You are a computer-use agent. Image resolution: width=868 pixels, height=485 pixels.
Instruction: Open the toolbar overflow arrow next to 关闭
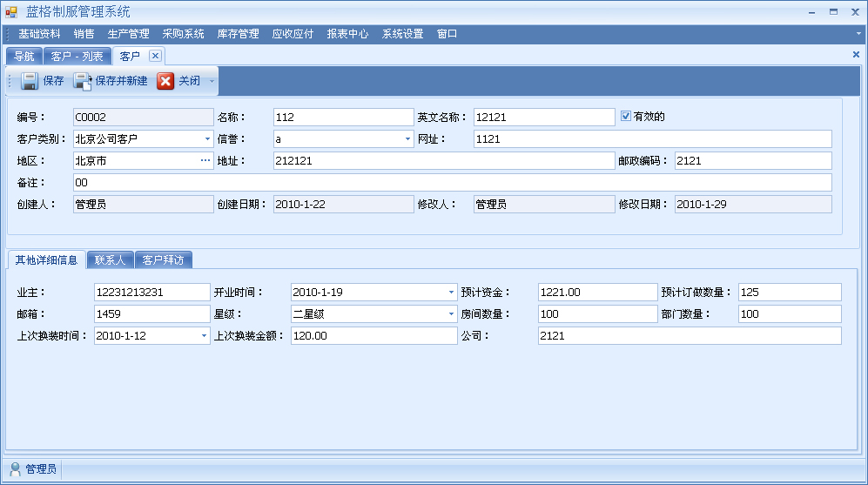pos(212,81)
